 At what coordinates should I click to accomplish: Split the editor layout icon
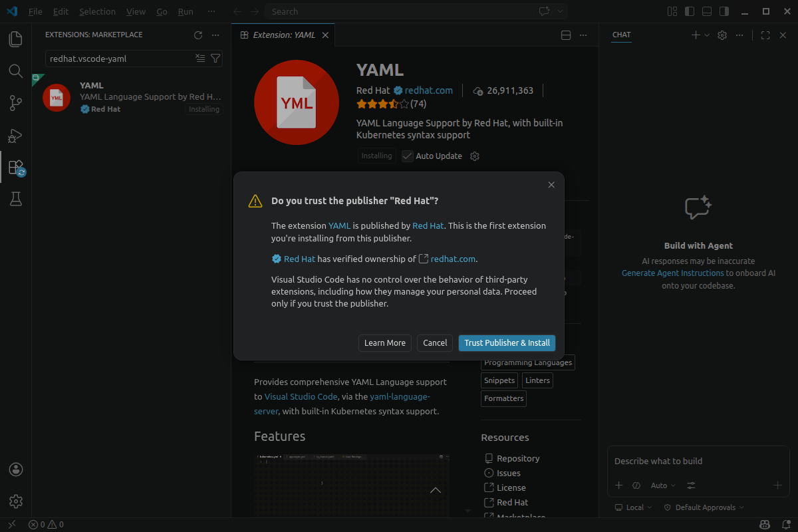tap(566, 35)
